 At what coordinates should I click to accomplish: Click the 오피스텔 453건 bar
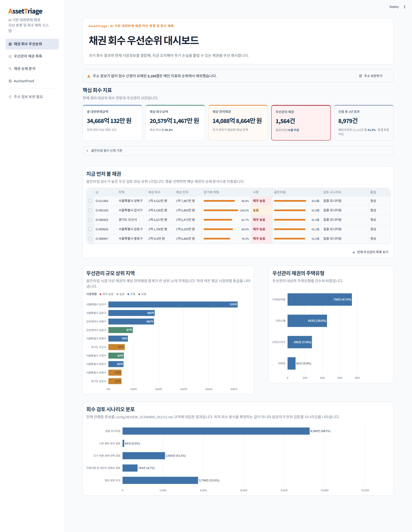pos(307,321)
